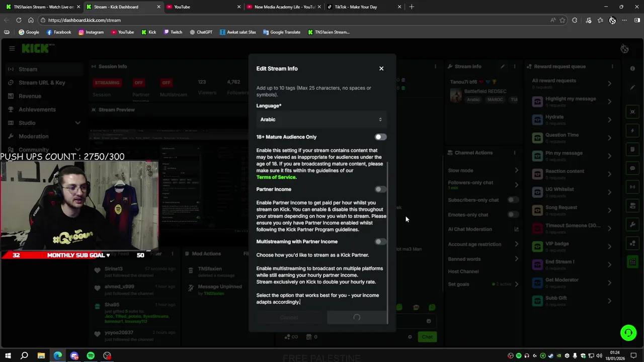644x362 pixels.
Task: Click the Stream Info edit pencil icon
Action: 502,66
